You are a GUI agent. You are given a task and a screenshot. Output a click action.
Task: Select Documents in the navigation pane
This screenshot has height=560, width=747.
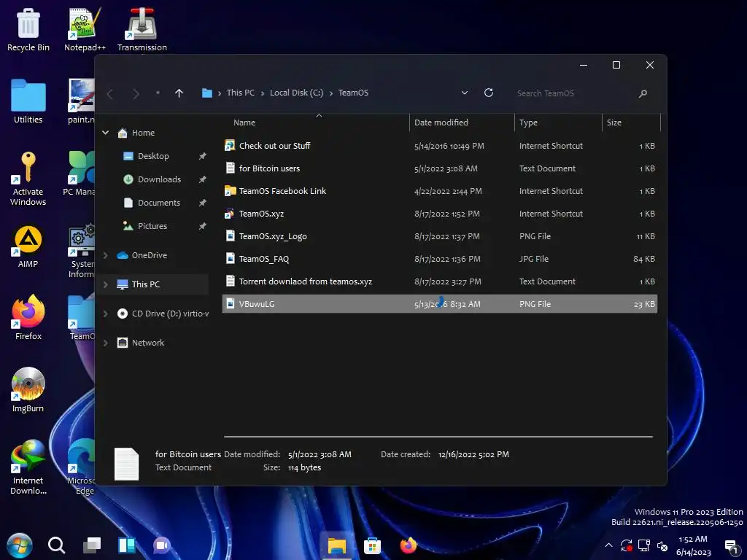coord(158,203)
